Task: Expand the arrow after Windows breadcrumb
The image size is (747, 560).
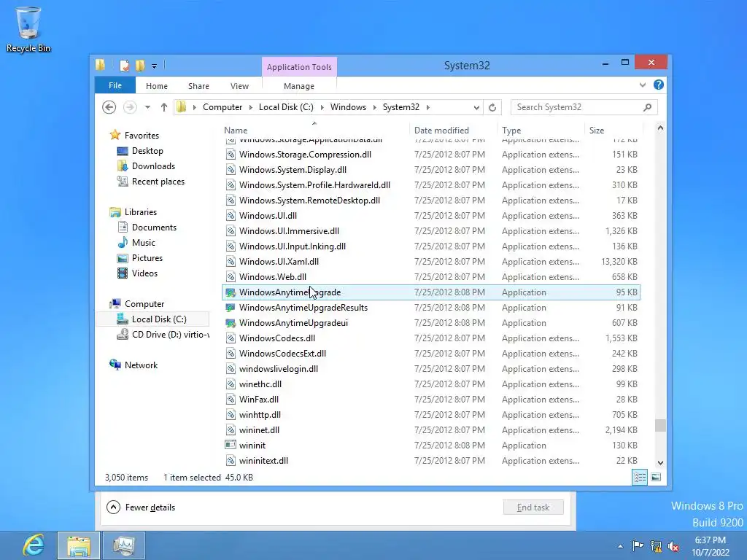Action: point(374,108)
